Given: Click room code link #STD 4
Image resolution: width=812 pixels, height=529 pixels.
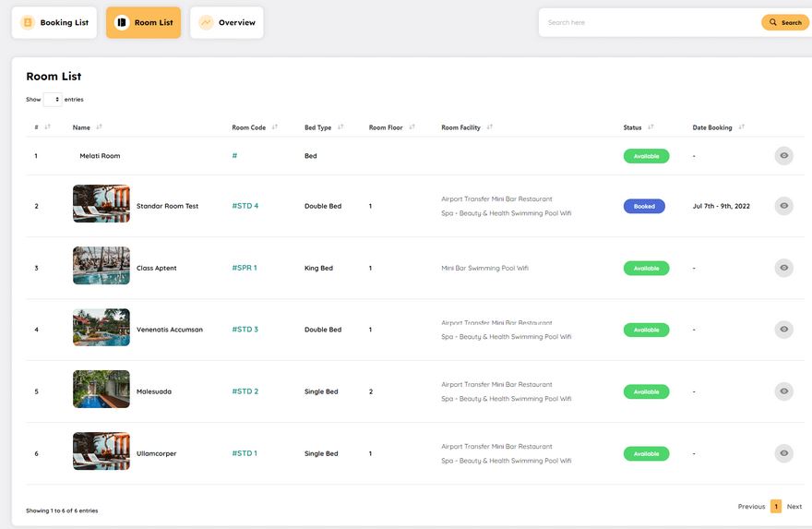Looking at the screenshot, I should tap(245, 206).
